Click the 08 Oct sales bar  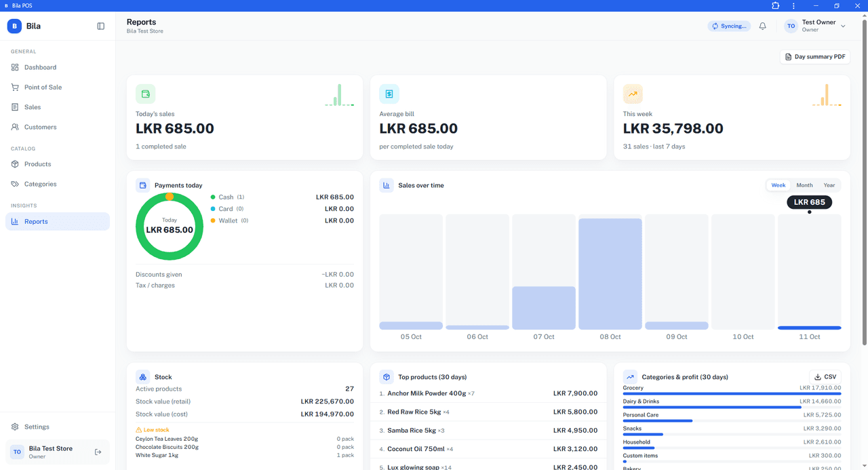610,274
